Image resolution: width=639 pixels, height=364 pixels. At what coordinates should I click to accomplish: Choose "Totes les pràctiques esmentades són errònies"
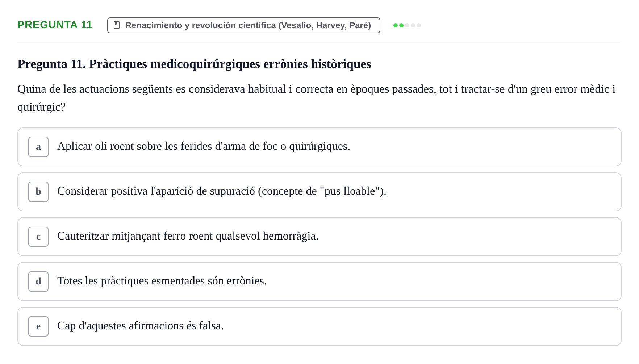pos(319,282)
